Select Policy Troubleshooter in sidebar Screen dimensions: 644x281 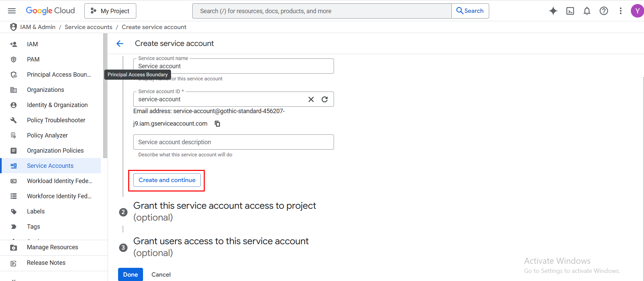(56, 120)
